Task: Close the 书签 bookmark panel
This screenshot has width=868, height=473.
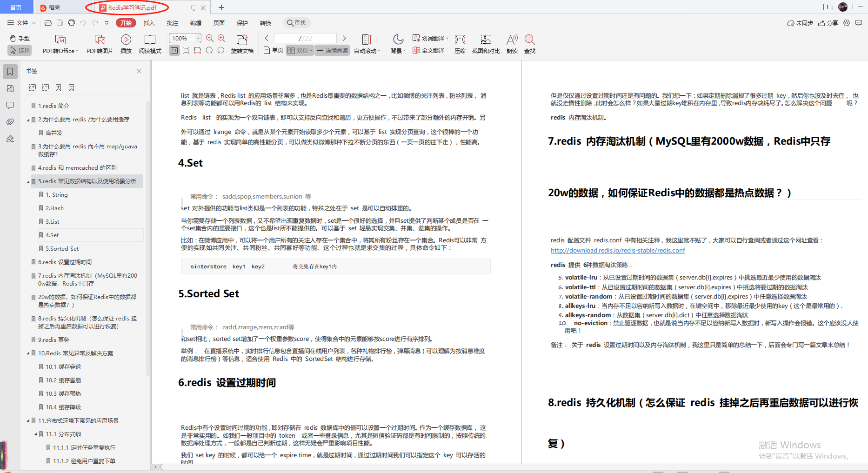Action: tap(139, 71)
